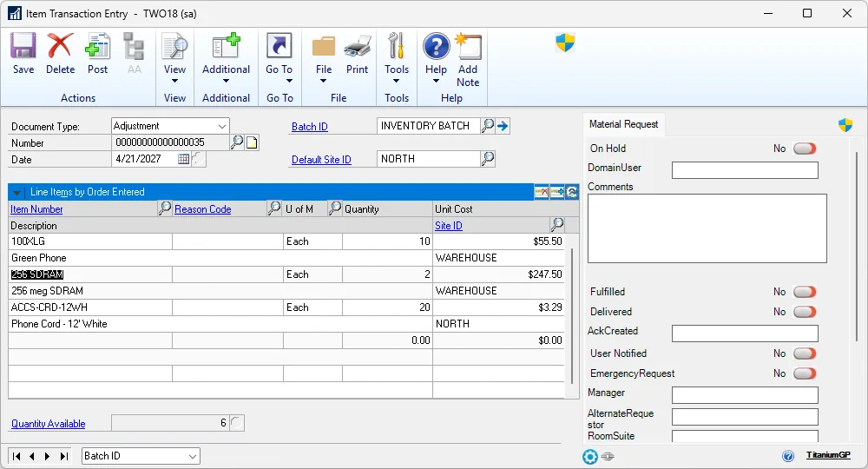
Task: Click the Batch ID link
Action: point(310,127)
